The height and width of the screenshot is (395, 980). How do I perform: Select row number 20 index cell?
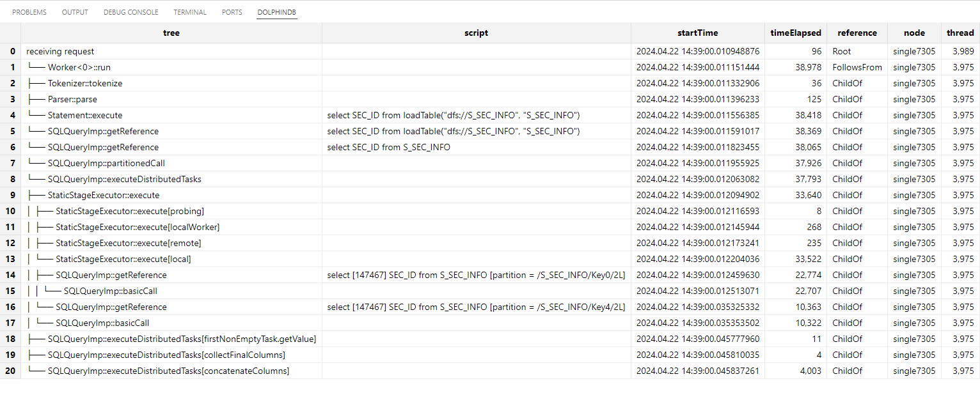(12, 371)
